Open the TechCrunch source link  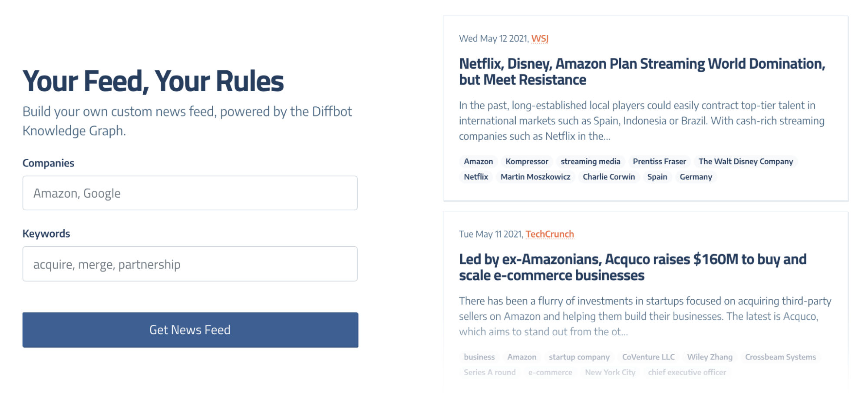pyautogui.click(x=550, y=234)
